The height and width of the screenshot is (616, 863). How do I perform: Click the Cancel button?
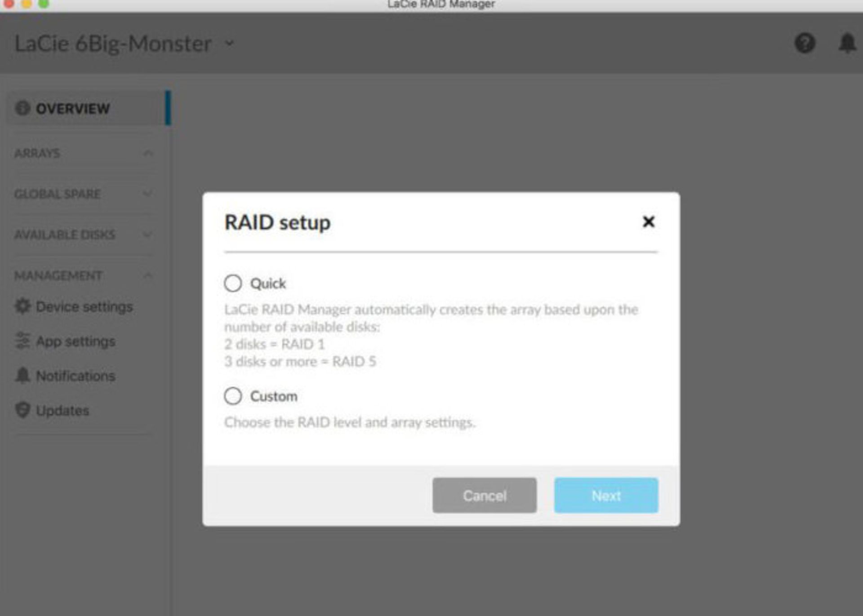click(x=485, y=495)
